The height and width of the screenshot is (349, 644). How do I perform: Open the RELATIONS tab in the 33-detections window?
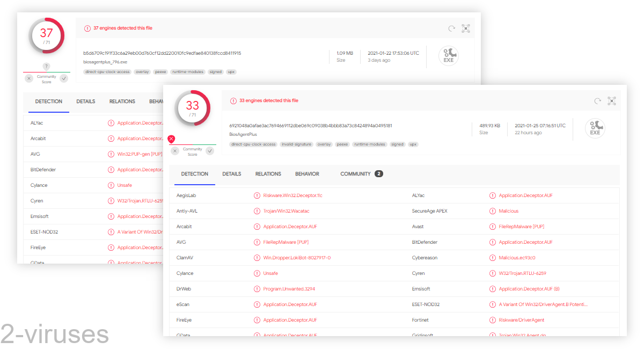click(x=268, y=174)
